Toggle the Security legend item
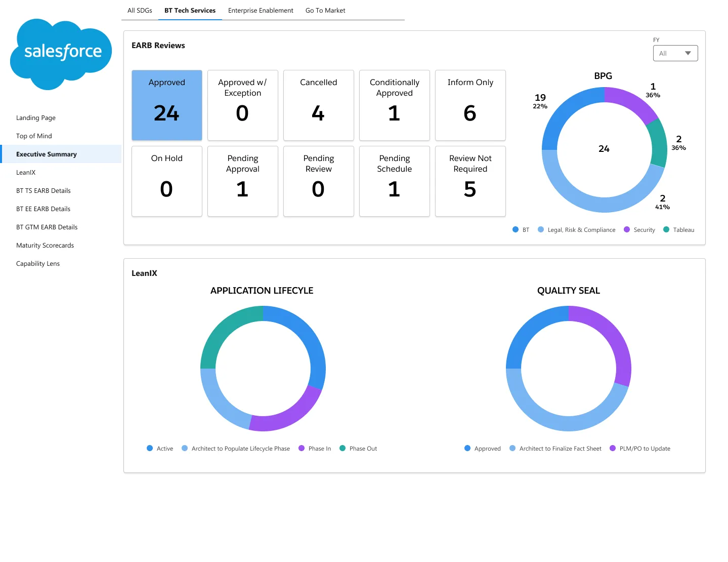Image resolution: width=728 pixels, height=562 pixels. 639,230
